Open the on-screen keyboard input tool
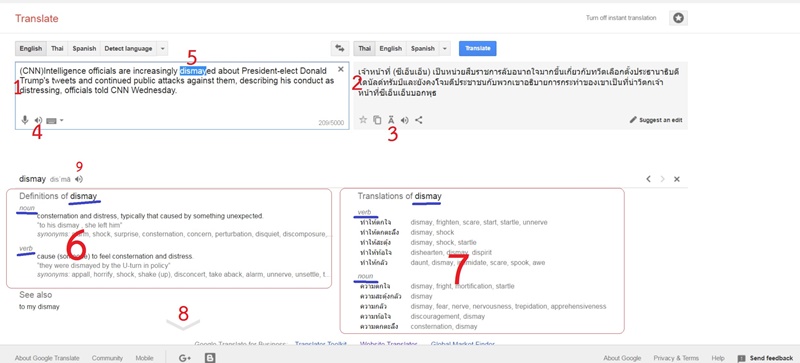Screen dimensions: 800x363 click(51, 120)
